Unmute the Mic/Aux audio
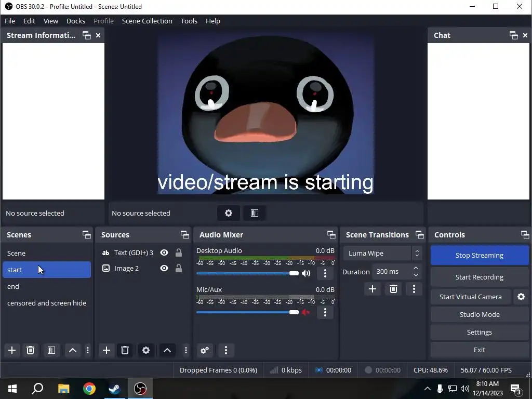 306,312
